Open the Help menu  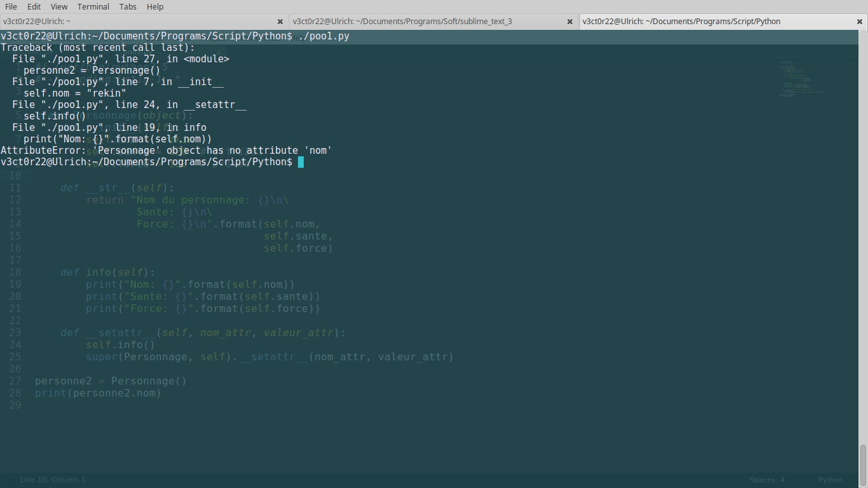154,6
